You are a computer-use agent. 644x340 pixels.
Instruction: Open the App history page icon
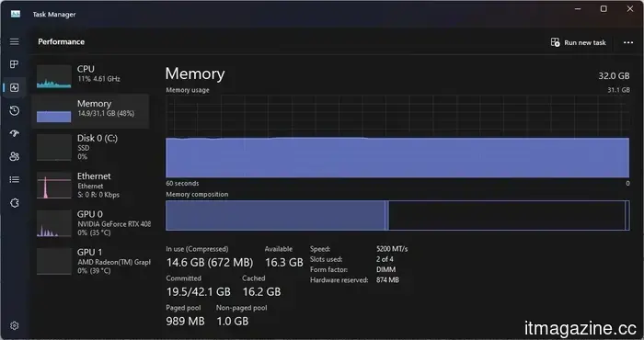click(15, 110)
